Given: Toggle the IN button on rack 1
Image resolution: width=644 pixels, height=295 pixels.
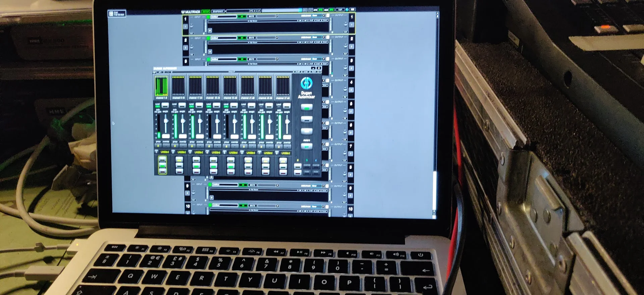Looking at the screenshot, I should [x=242, y=16].
